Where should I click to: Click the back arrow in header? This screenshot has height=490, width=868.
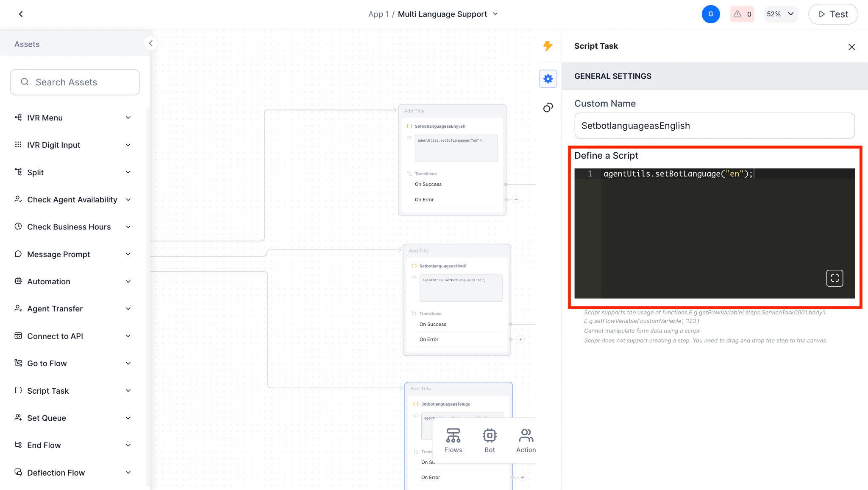(x=21, y=14)
